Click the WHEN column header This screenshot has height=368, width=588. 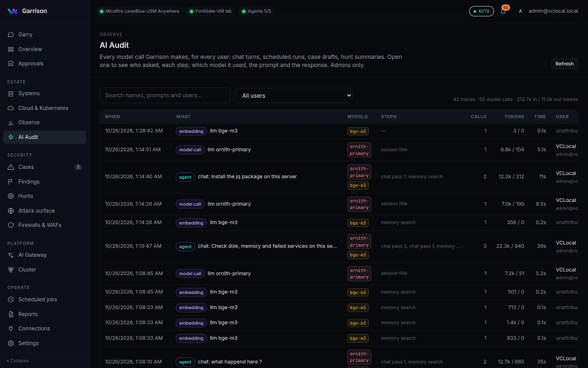point(112,117)
